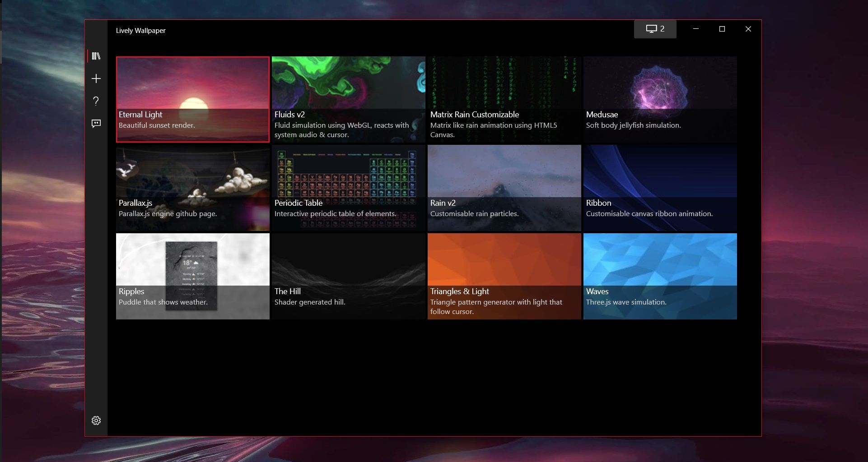Open the Help question mark icon
Viewport: 868px width, 462px height.
(96, 101)
